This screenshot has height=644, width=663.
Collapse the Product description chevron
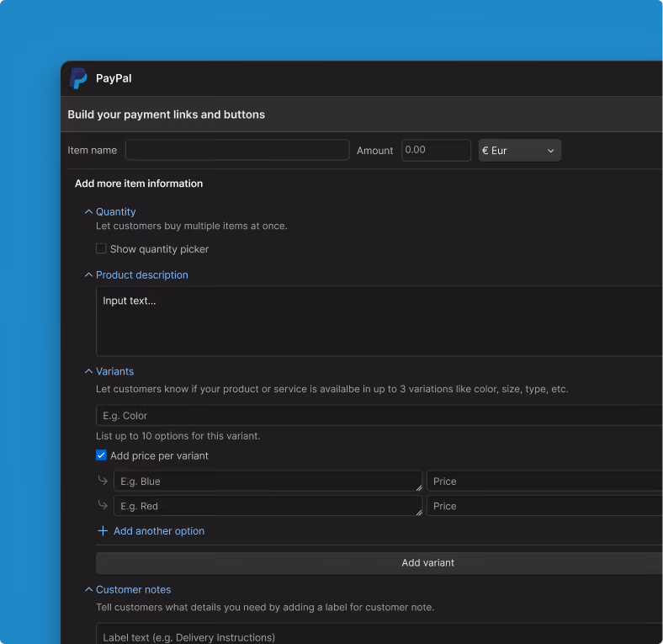tap(88, 275)
